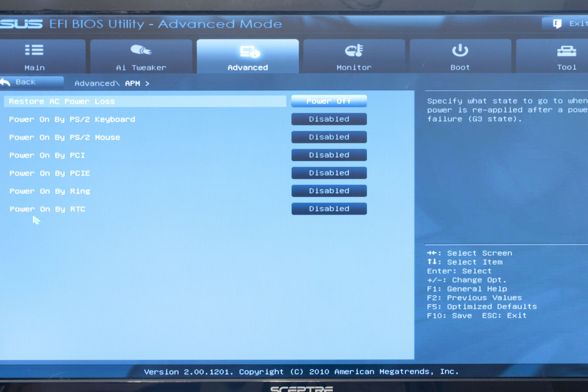Select Power On By PS/2 Keyboard label

click(72, 119)
